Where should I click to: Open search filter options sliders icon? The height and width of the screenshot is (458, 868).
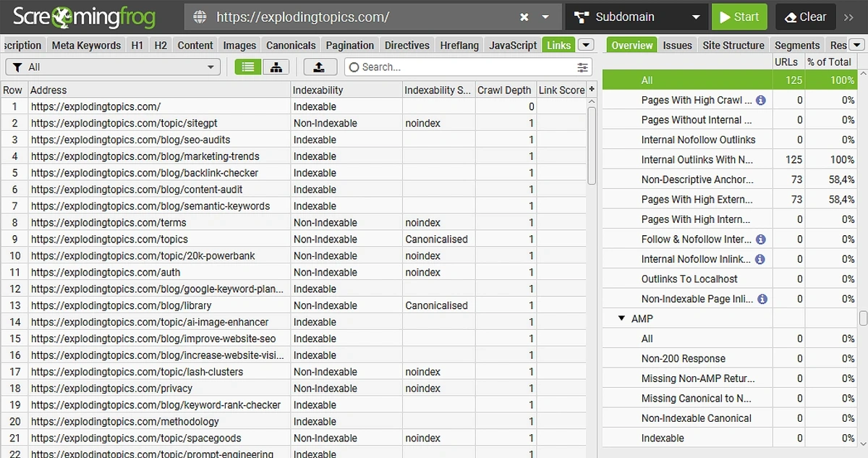[x=582, y=67]
